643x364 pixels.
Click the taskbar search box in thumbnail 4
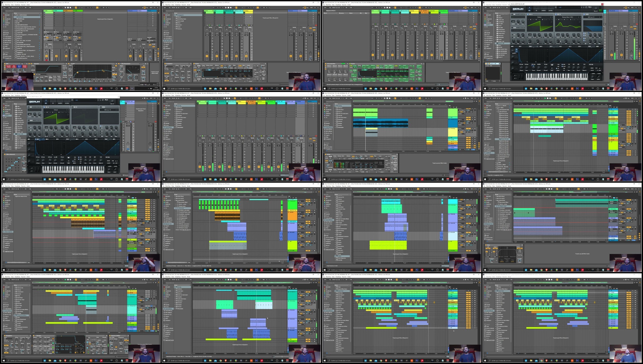coord(505,89)
